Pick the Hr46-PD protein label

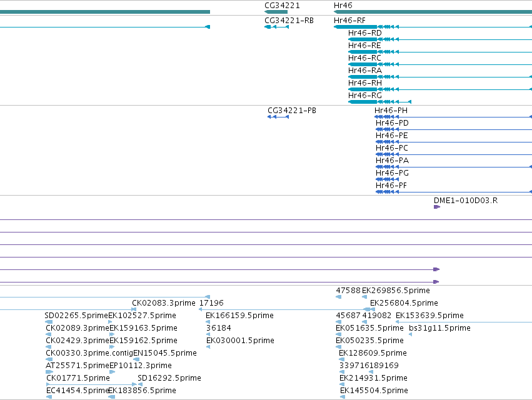pyautogui.click(x=392, y=123)
